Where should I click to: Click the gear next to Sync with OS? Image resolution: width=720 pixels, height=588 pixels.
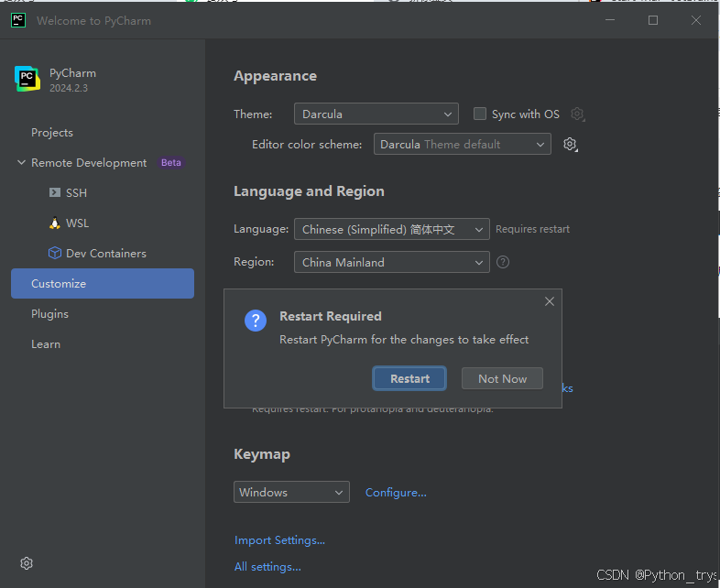click(x=577, y=114)
